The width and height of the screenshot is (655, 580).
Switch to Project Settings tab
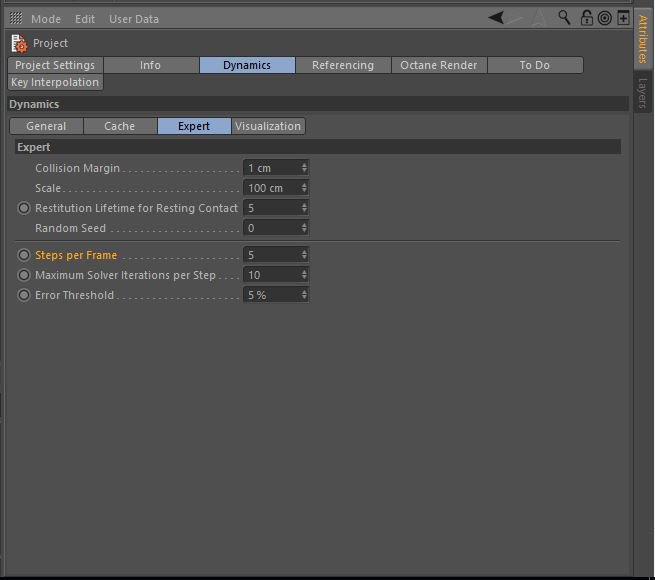[55, 65]
